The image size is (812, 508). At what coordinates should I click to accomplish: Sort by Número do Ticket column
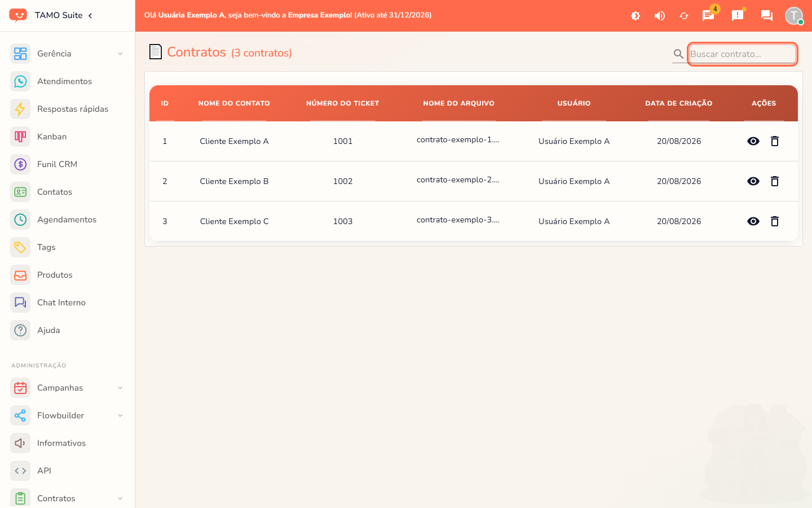[343, 103]
